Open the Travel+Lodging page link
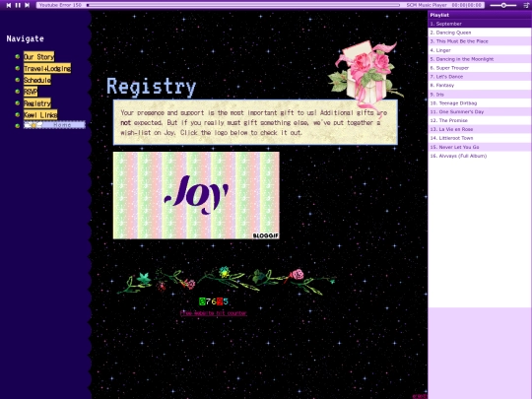532x399 pixels. [x=47, y=69]
